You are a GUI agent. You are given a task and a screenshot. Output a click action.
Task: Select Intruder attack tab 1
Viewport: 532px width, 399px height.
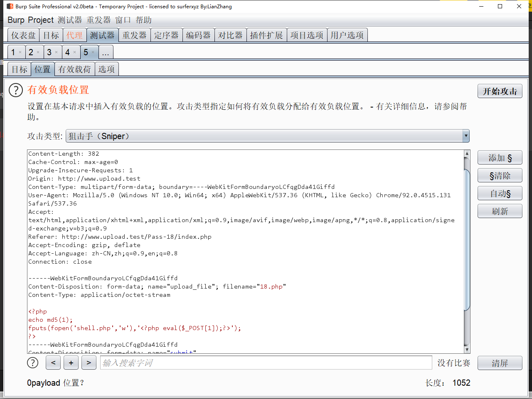(13, 52)
